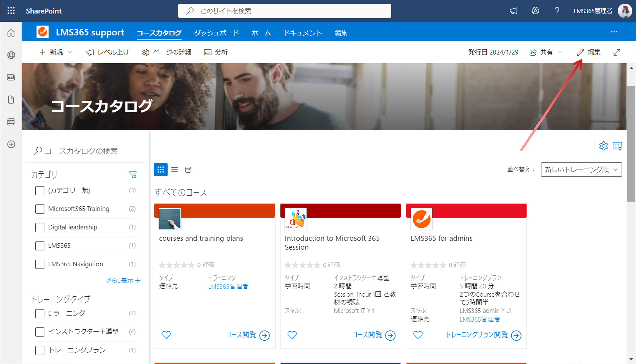Click the Introduction to Microsoft 365 Session title
The height and width of the screenshot is (364, 636).
[x=332, y=243]
